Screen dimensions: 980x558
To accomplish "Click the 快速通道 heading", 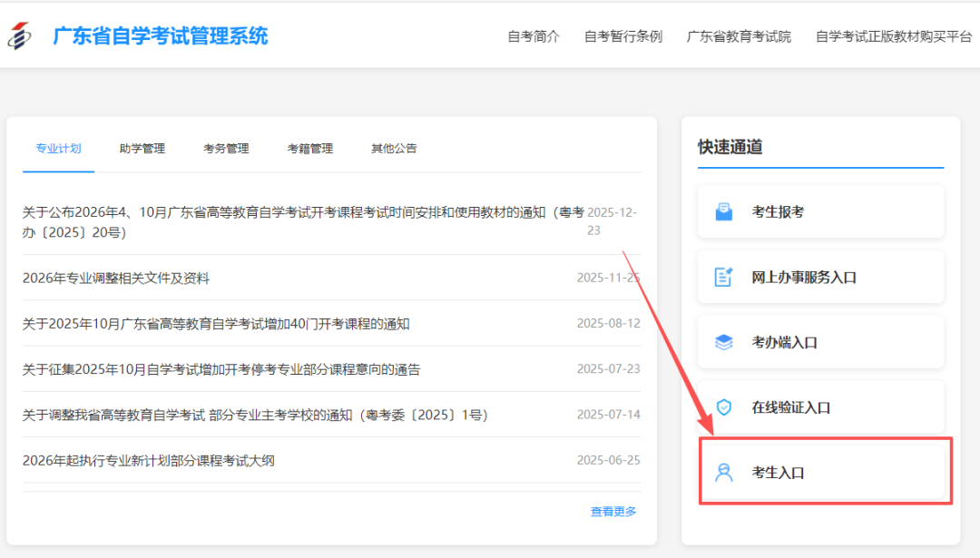I will [730, 147].
